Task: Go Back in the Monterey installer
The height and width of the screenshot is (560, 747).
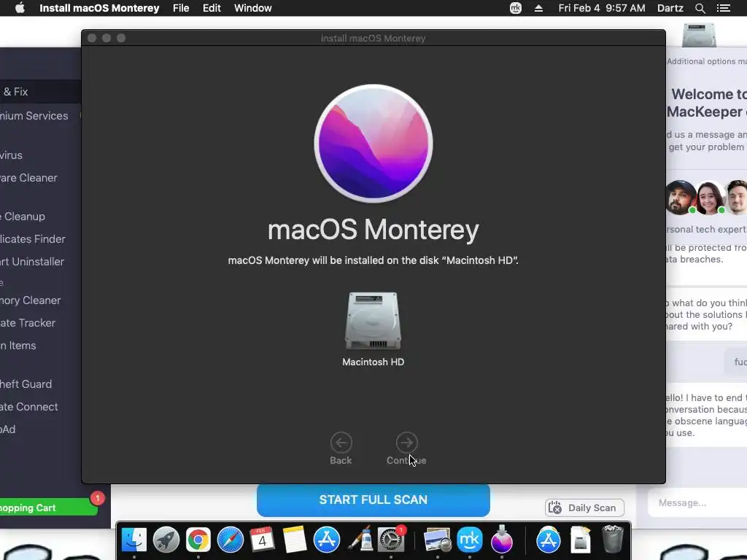Action: tap(341, 443)
